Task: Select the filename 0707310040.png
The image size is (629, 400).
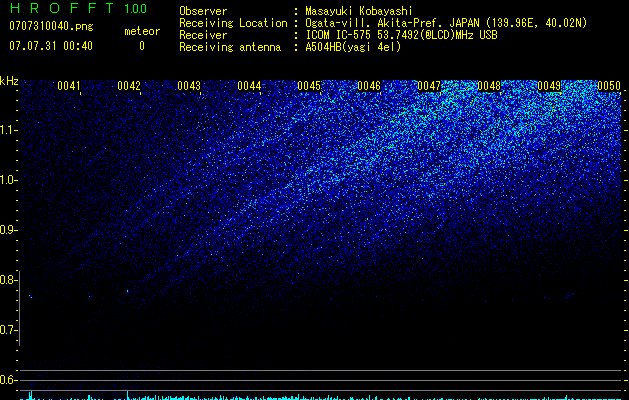Action: pyautogui.click(x=51, y=27)
